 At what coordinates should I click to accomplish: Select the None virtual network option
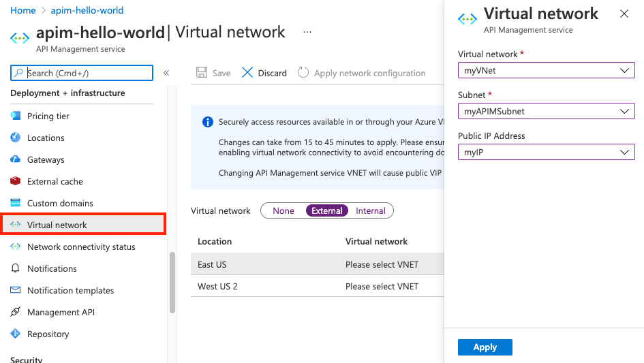tap(283, 211)
